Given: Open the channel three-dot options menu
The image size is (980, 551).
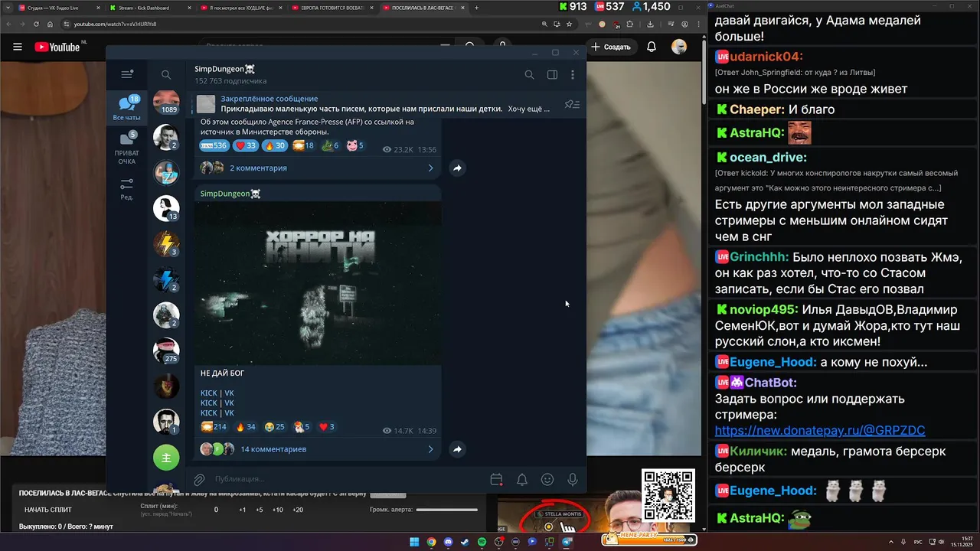Looking at the screenshot, I should coord(573,74).
